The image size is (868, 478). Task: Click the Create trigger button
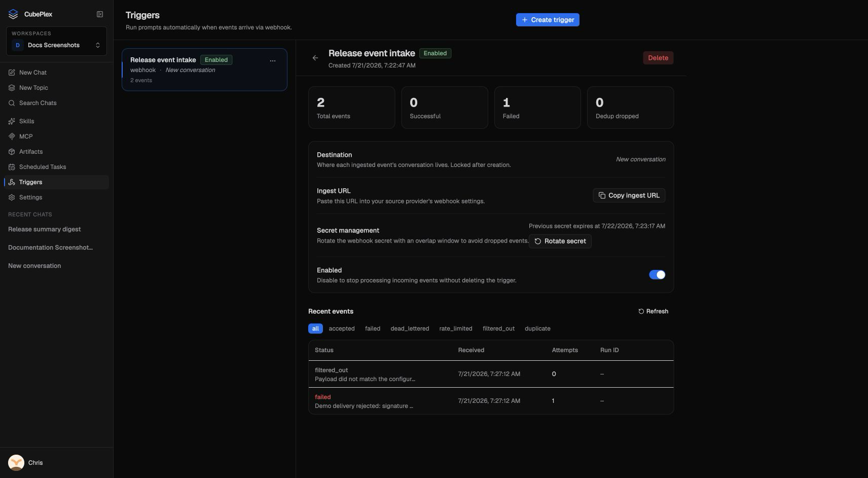(548, 20)
